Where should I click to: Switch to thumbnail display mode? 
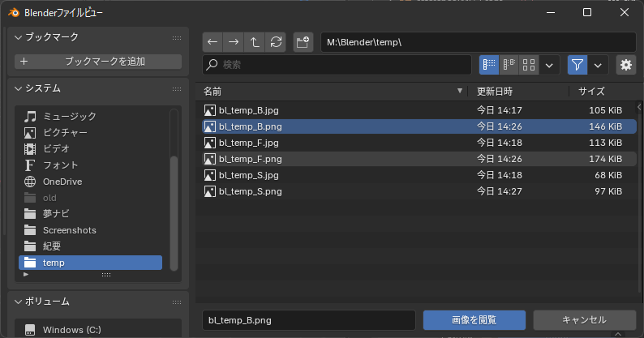coord(529,65)
